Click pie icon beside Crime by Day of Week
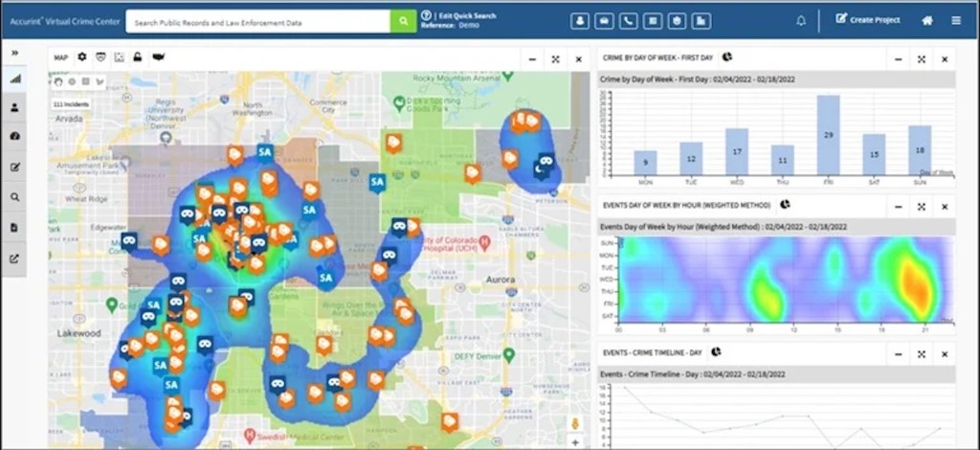Screen dimensions: 980x450 727,56
